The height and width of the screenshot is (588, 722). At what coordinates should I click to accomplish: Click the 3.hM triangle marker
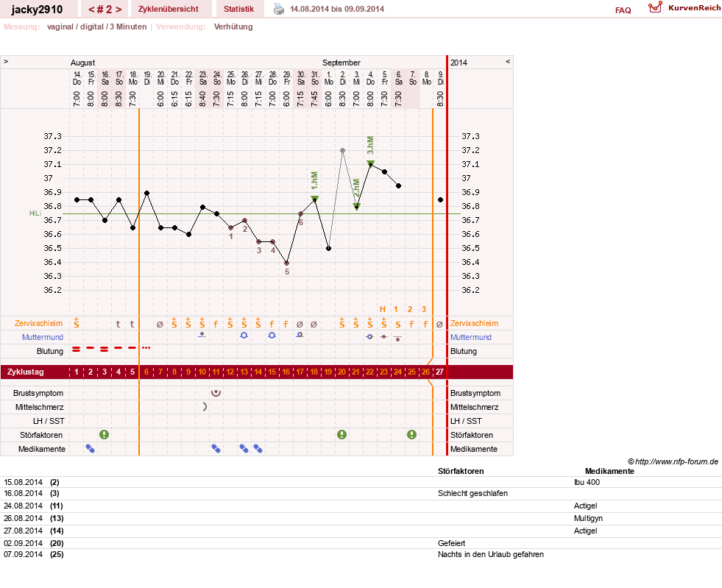coord(371,163)
